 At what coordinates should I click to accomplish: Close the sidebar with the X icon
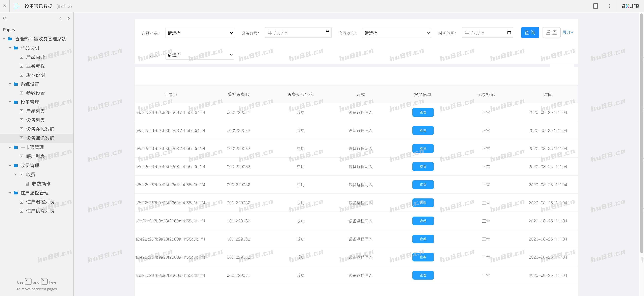(5, 6)
